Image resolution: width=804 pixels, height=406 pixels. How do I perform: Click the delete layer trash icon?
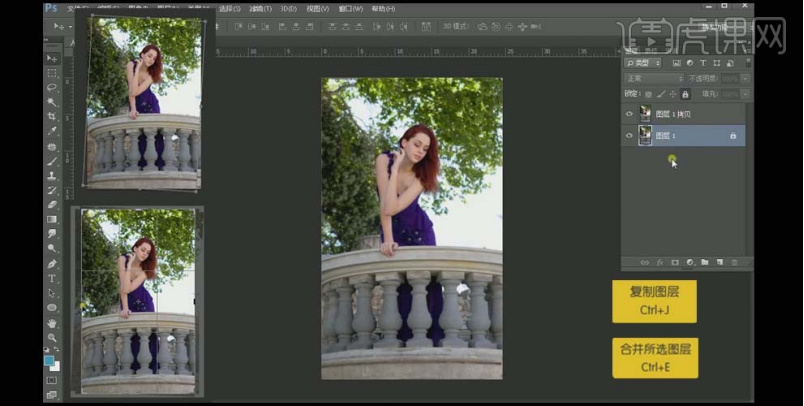(x=735, y=262)
